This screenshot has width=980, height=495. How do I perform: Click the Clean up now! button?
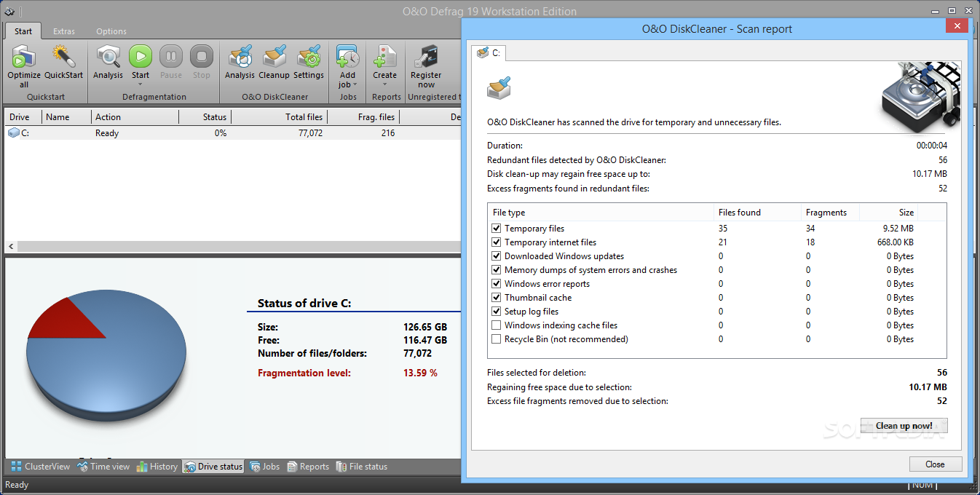pos(904,426)
